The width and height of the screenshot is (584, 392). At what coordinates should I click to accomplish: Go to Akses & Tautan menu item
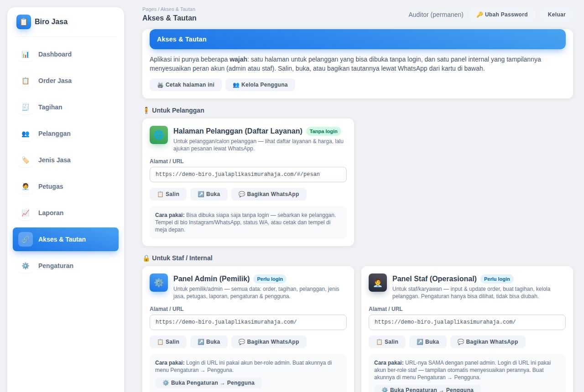[66, 239]
